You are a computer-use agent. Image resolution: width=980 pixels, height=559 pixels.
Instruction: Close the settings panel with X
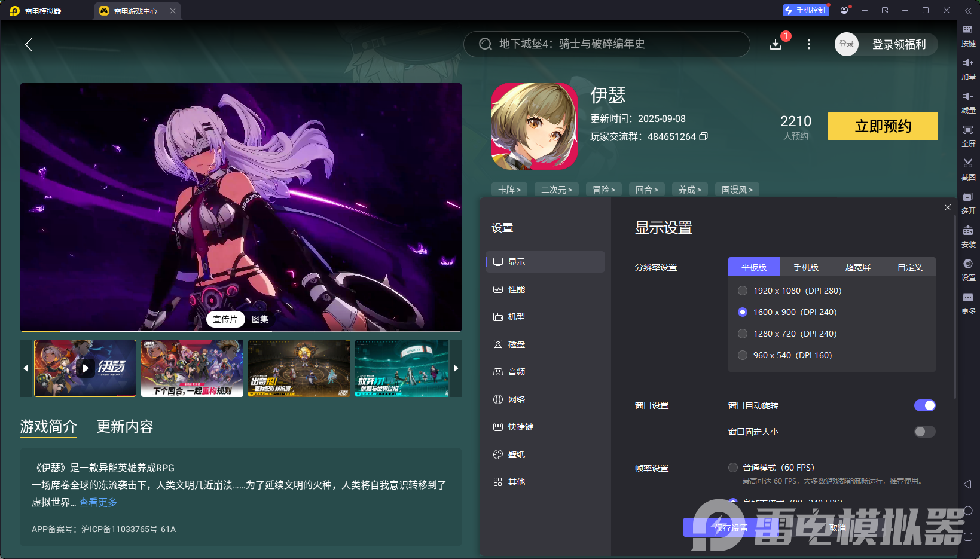point(948,207)
